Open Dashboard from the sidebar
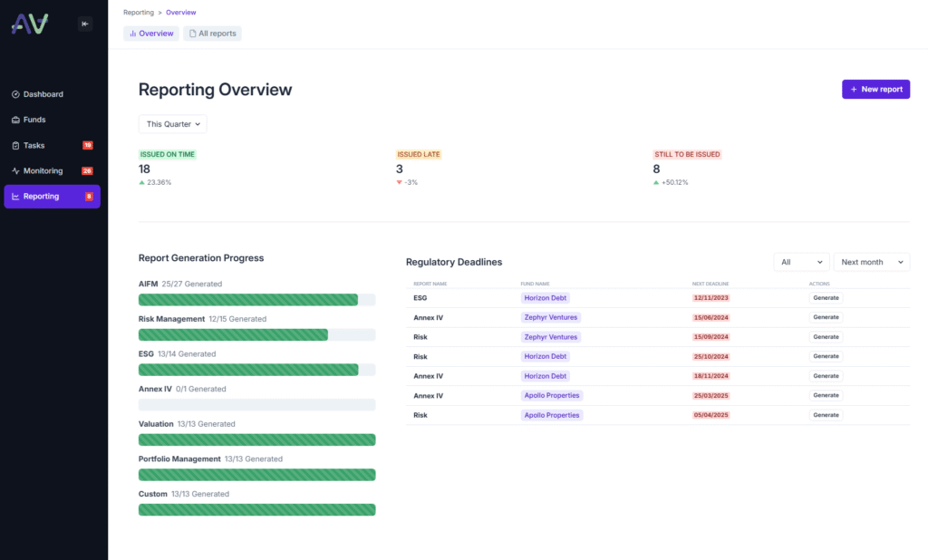 tap(43, 94)
